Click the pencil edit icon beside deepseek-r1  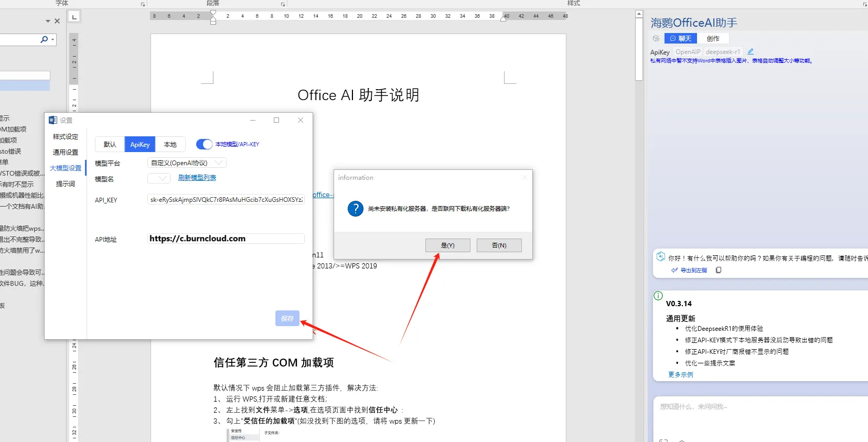click(751, 51)
